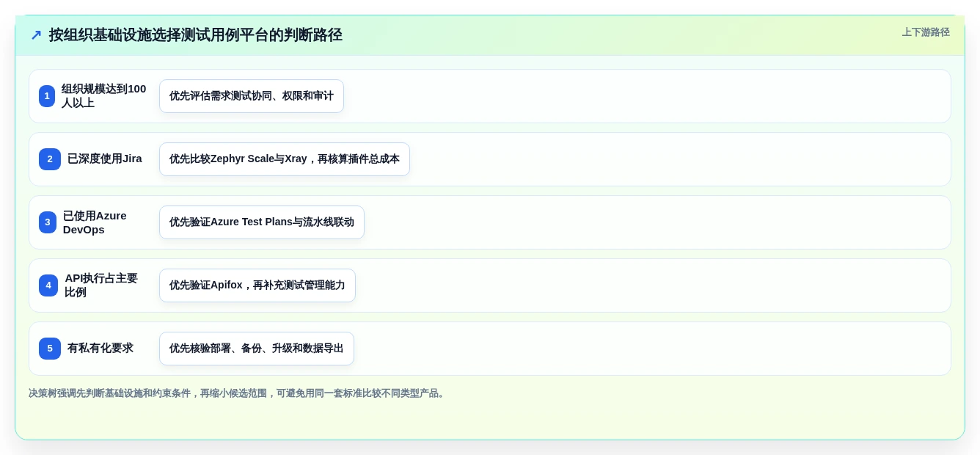Click the API执行占主要比例 condition
This screenshot has width=980, height=455.
pos(101,285)
